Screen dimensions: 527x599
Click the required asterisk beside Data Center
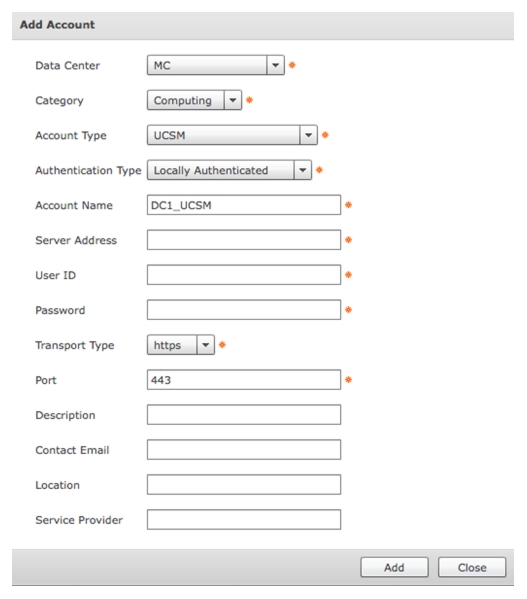pyautogui.click(x=292, y=65)
